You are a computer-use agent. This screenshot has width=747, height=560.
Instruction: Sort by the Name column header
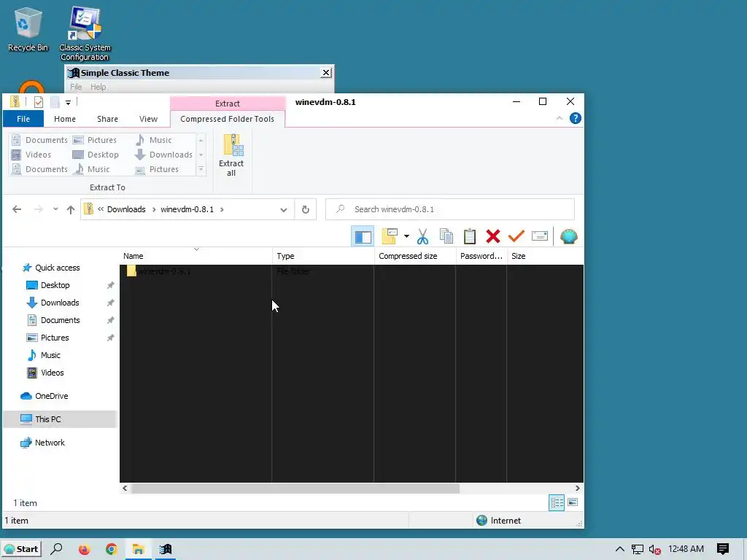pyautogui.click(x=196, y=256)
